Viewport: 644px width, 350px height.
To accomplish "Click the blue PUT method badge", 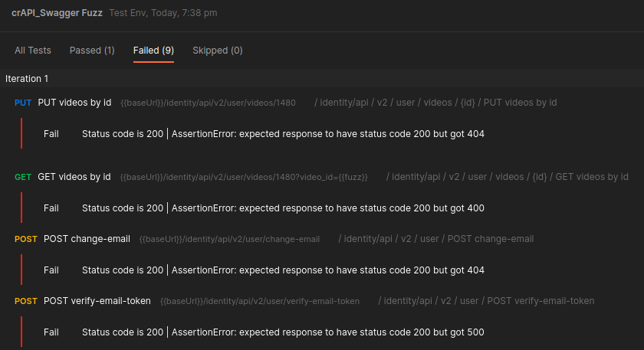I will click(x=23, y=103).
